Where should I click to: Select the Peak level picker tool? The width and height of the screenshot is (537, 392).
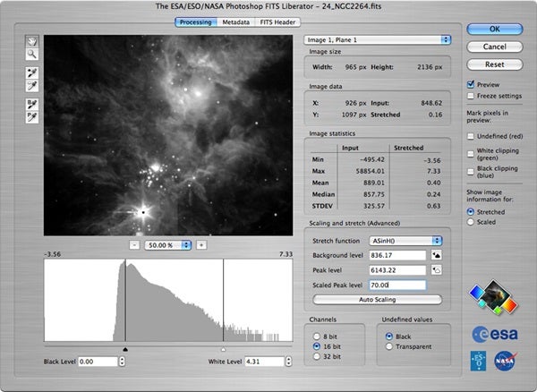(x=32, y=116)
